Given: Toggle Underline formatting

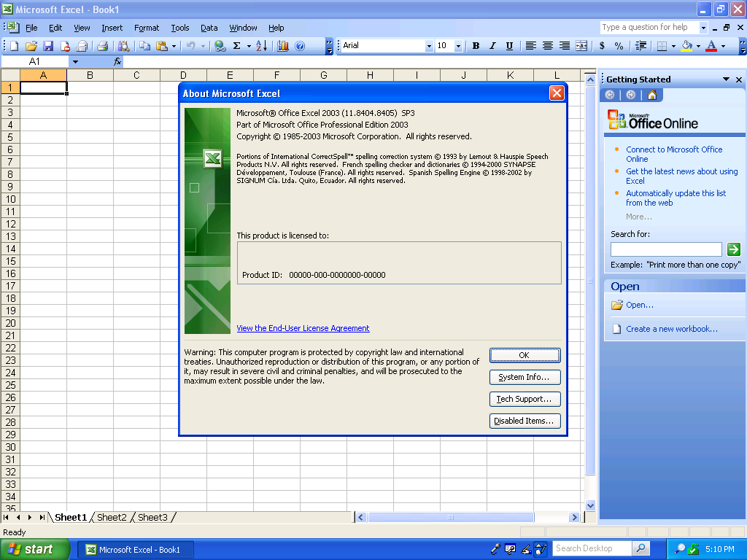Looking at the screenshot, I should [x=509, y=46].
